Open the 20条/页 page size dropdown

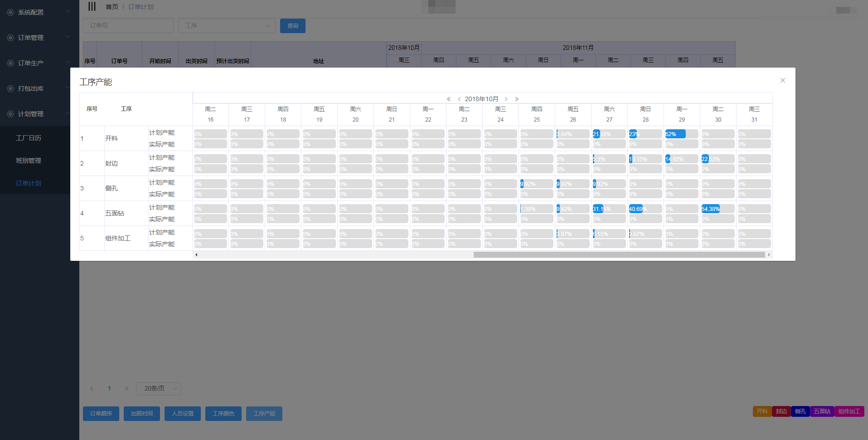click(x=158, y=388)
